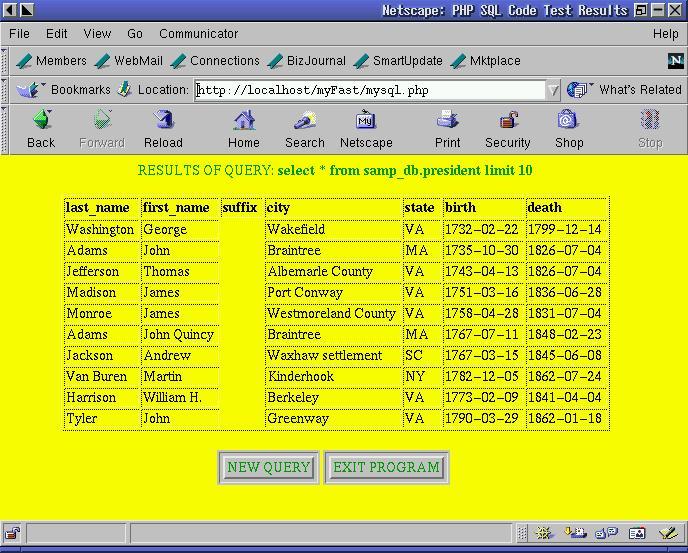Go to the Home page
Screen dimensions: 688x553
point(244,129)
